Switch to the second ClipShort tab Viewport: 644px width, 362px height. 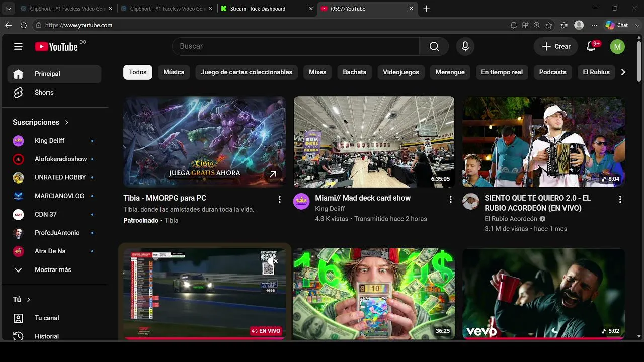(x=167, y=9)
